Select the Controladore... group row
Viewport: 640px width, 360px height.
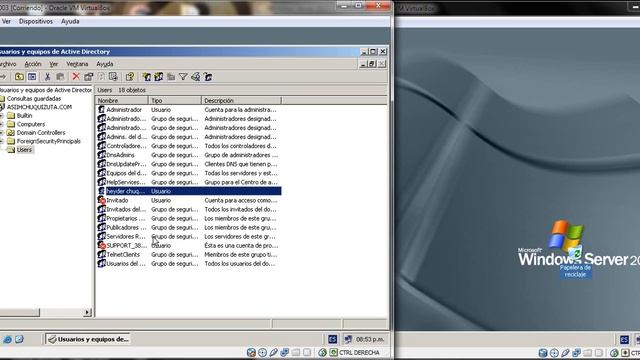(189, 146)
